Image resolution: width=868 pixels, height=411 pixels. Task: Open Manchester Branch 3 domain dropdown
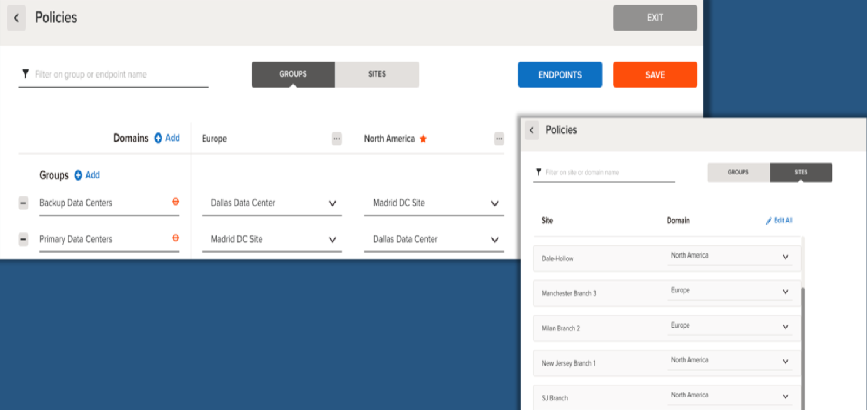coord(785,292)
